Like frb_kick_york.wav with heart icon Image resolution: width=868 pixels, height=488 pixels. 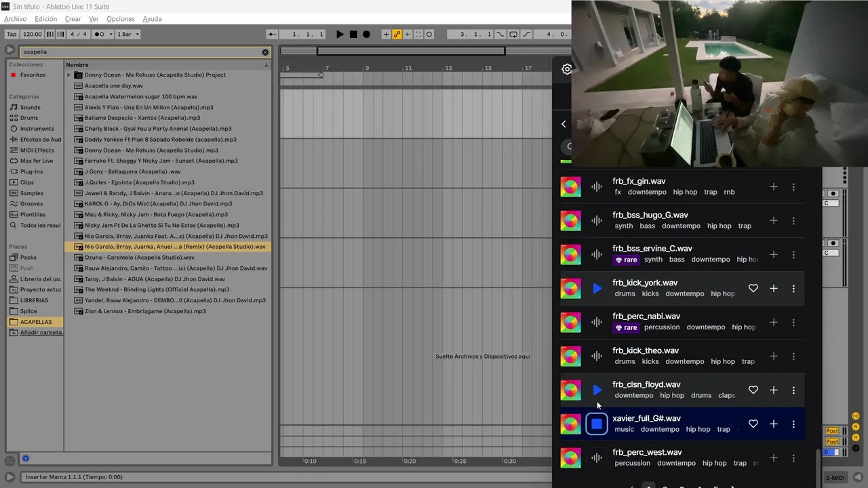[753, 289]
